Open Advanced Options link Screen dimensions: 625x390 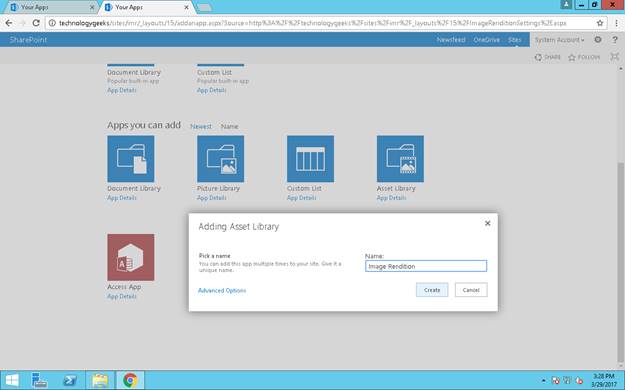[222, 290]
